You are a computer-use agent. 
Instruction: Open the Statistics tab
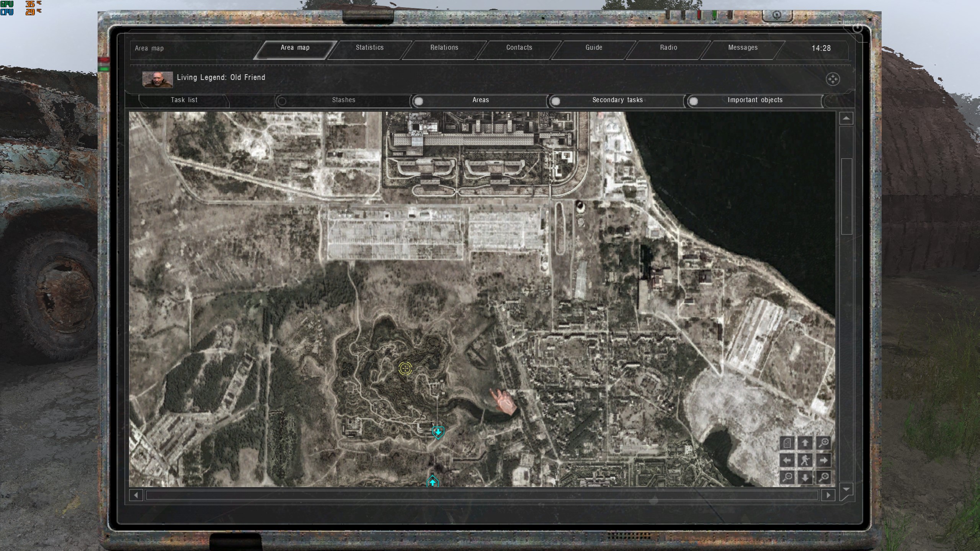click(x=369, y=48)
